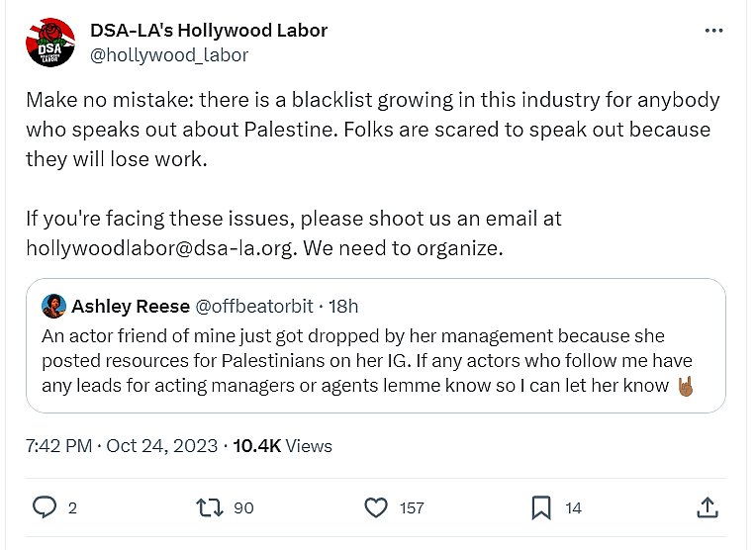Viewport: 756px width, 550px height.
Task: Click the 14 bookmarks count
Action: pos(573,508)
